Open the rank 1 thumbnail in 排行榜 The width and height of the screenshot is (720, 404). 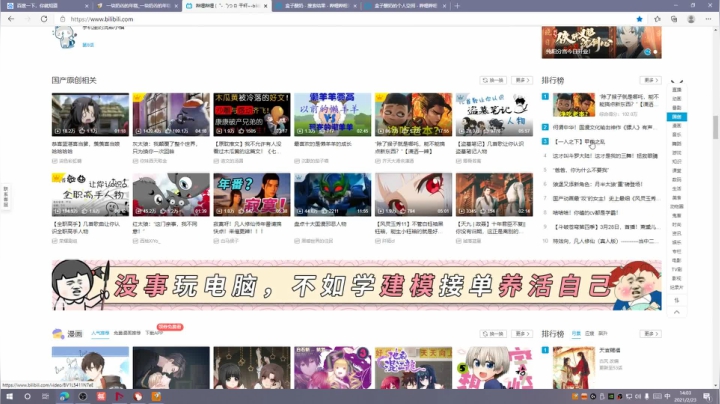574,105
